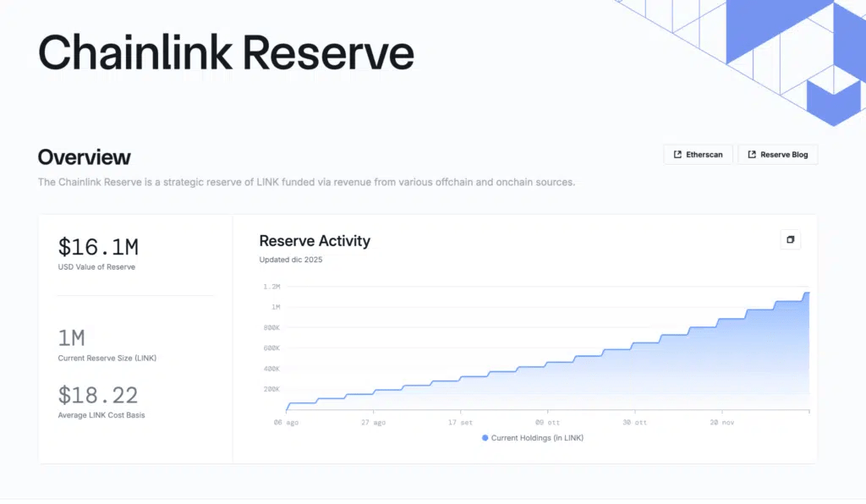Select the $18.22 cost basis value
This screenshot has height=504, width=866.
tap(98, 395)
